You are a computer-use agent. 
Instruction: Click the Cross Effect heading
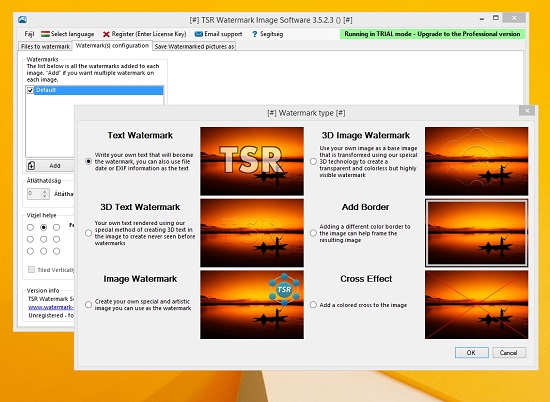(x=366, y=279)
